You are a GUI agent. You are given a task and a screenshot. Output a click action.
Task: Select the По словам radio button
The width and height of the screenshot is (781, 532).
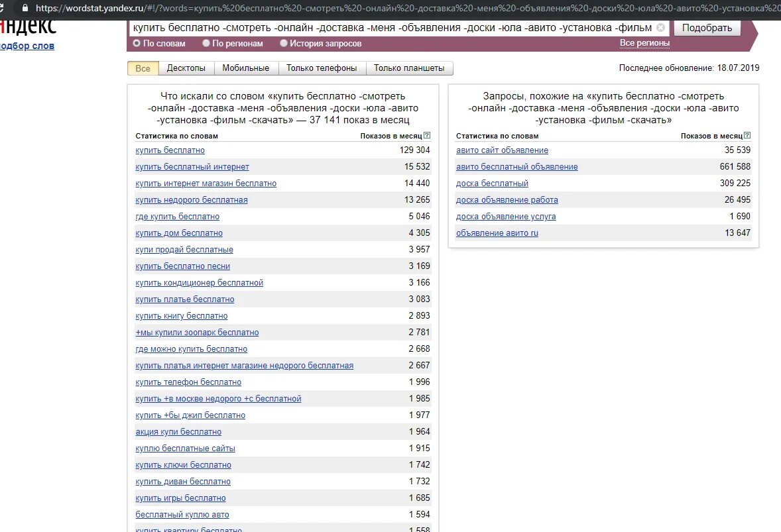point(137,43)
